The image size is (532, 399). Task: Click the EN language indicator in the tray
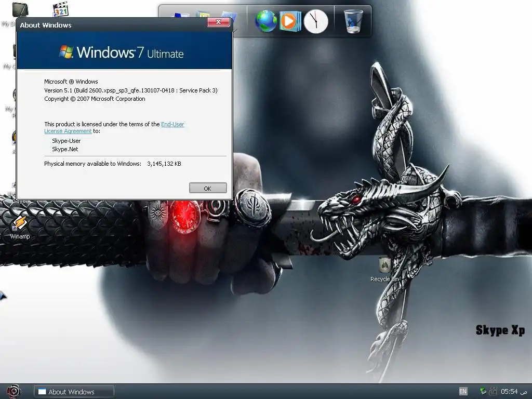[463, 391]
